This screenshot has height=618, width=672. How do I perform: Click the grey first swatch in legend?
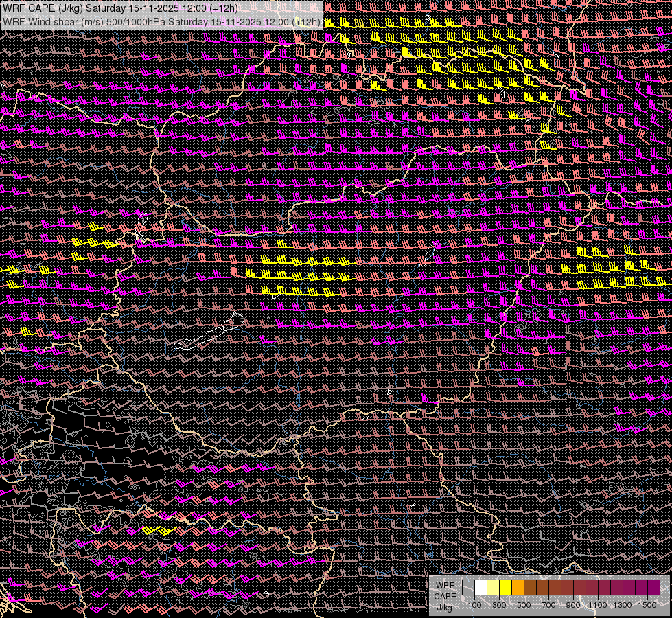point(468,587)
